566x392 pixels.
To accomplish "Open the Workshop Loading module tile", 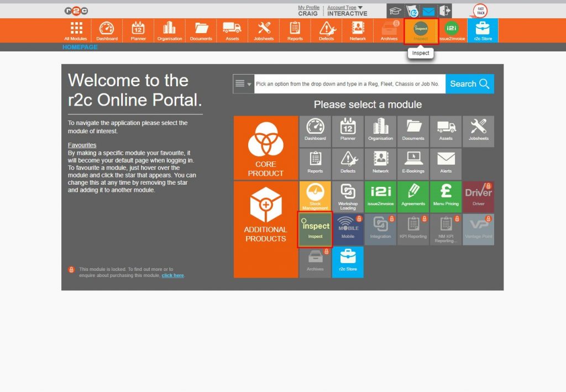I will [x=348, y=196].
